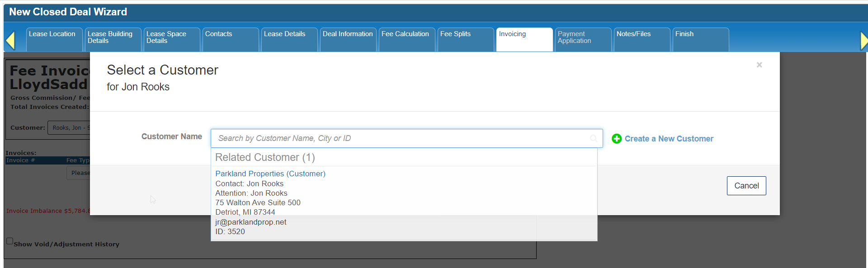Click the yellow right arrow wizard icon
The width and height of the screenshot is (868, 268).
coord(863,41)
